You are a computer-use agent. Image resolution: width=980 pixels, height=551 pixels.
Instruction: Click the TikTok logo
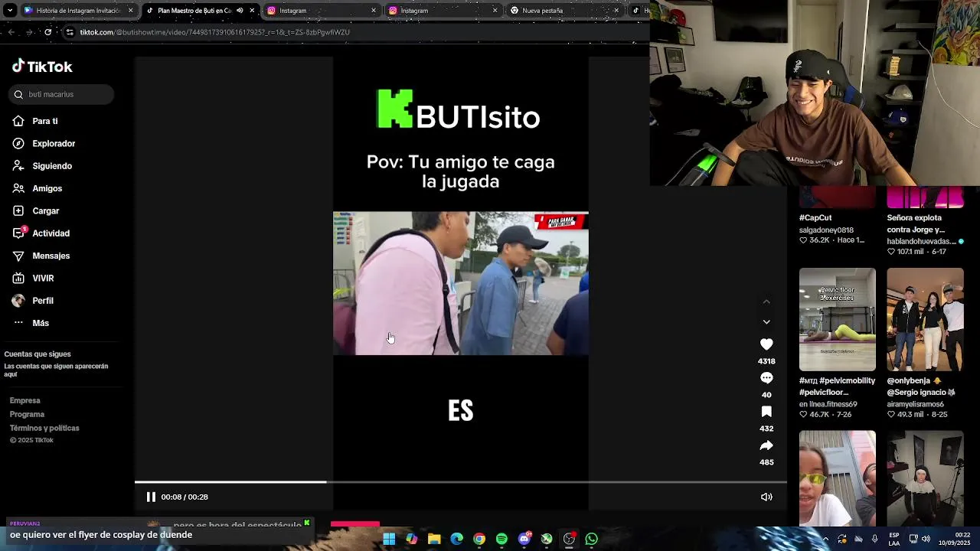(x=42, y=67)
